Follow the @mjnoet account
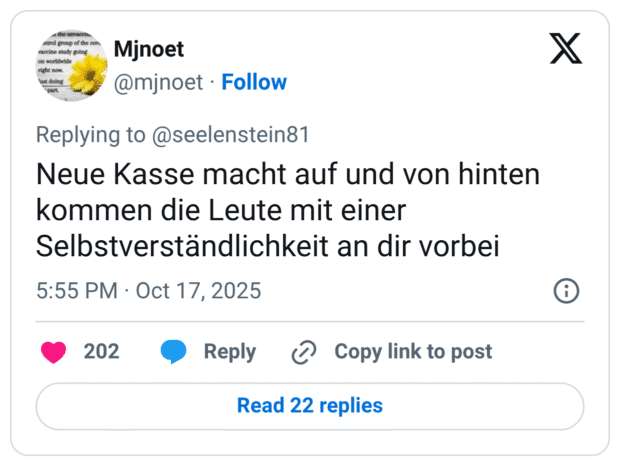Image resolution: width=620 pixels, height=466 pixels. coord(254,82)
